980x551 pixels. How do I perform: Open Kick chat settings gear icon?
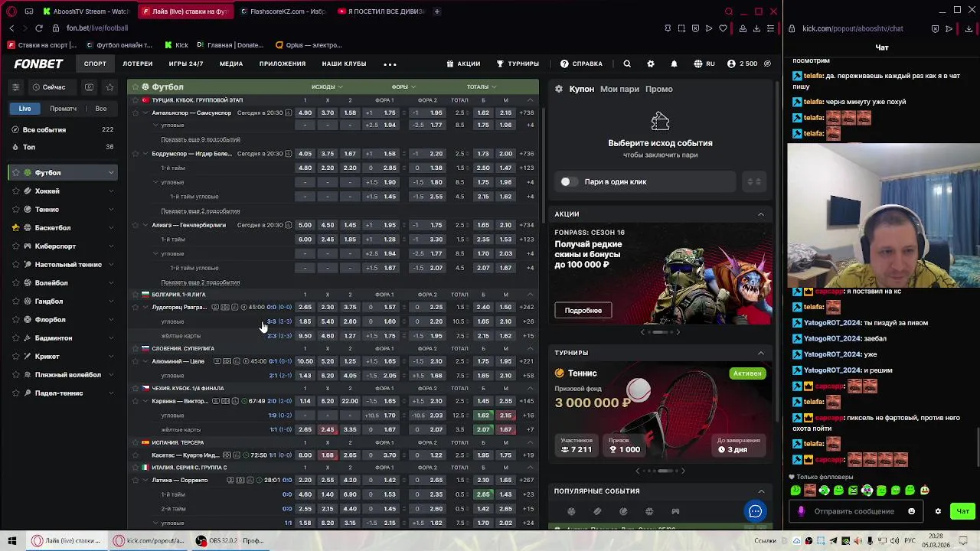938,511
